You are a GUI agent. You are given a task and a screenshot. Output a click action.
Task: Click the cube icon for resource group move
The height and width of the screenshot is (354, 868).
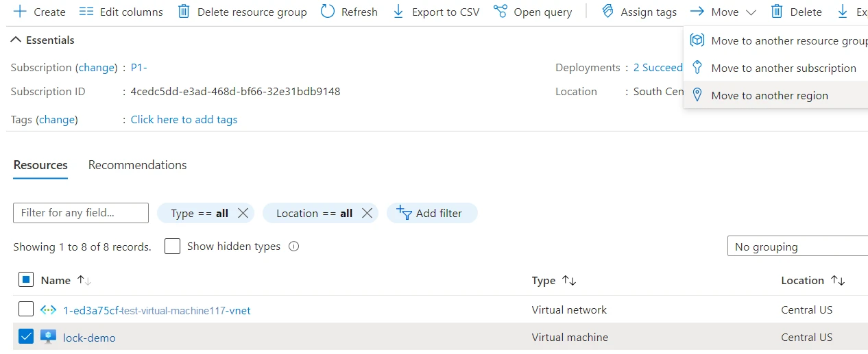pos(697,40)
